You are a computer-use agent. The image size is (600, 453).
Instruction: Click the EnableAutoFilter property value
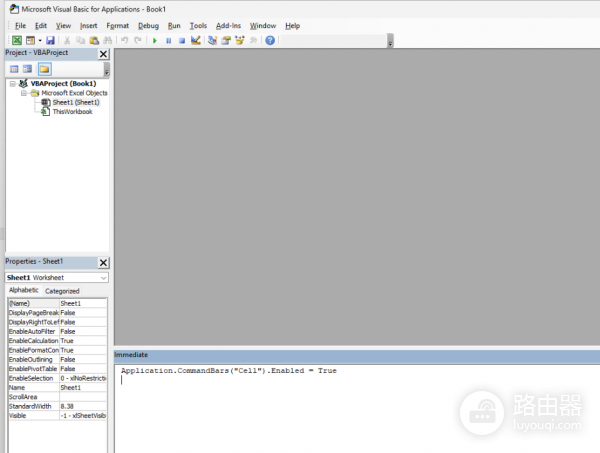83,331
